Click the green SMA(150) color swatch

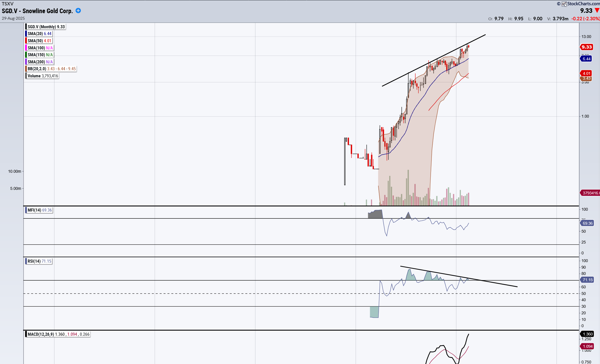26,55
